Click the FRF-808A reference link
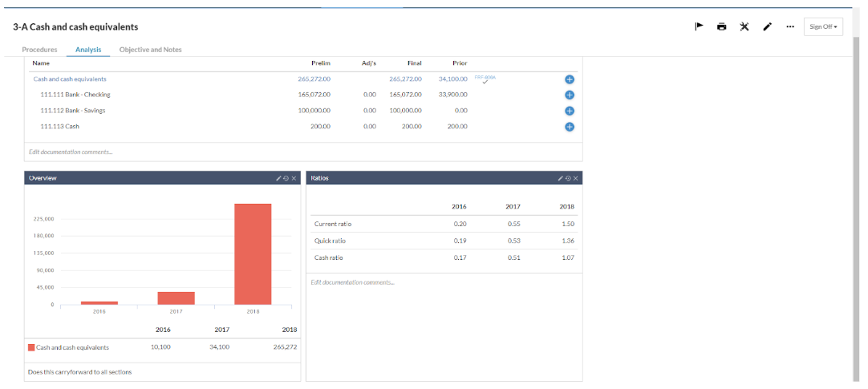This screenshot has width=868, height=389. [485, 78]
